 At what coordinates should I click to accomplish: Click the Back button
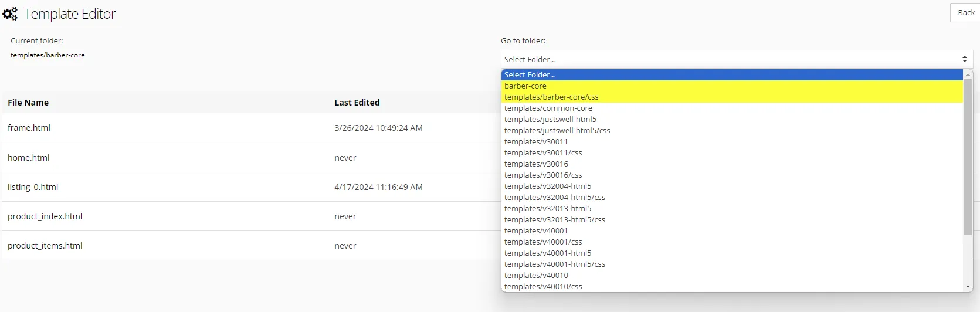(965, 13)
